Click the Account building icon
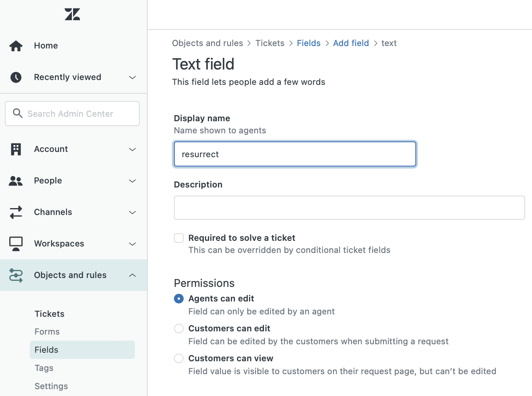532x396 pixels. click(x=16, y=149)
